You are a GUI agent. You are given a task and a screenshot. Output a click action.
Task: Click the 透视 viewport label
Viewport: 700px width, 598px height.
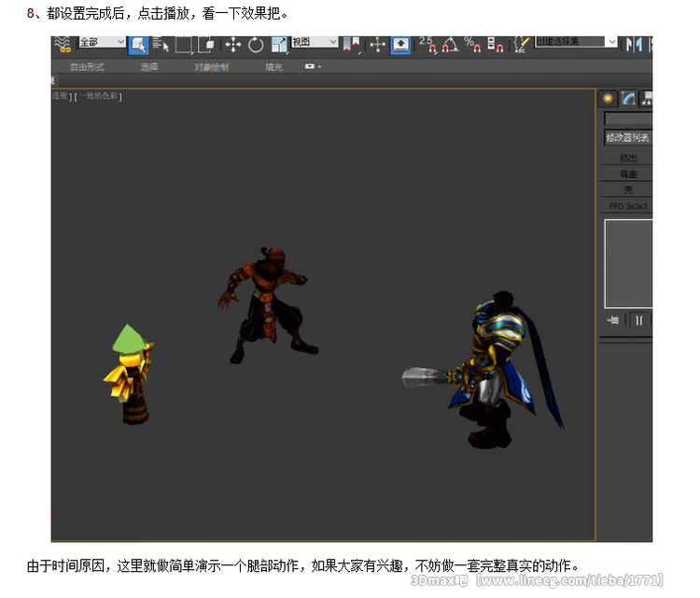[x=60, y=95]
